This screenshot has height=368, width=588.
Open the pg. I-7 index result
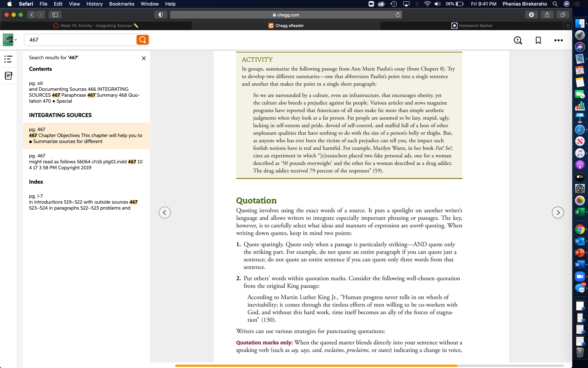coord(86,202)
